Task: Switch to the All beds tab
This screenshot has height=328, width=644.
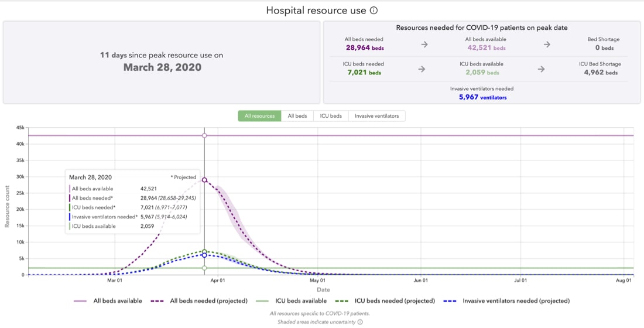Action: coord(297,116)
